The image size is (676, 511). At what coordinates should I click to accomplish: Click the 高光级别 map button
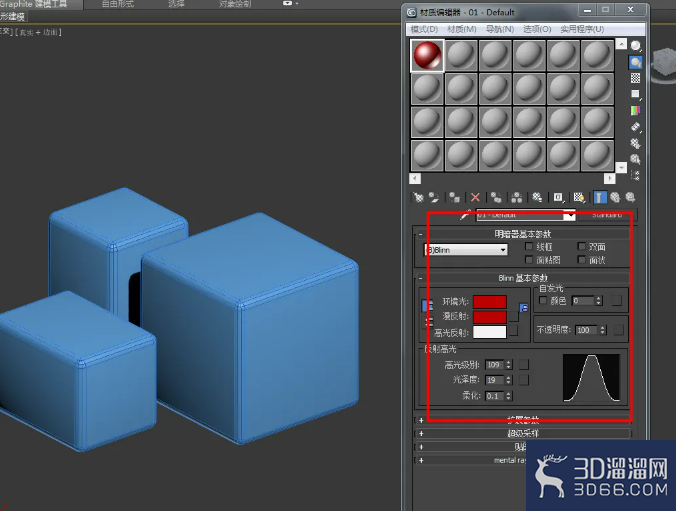click(x=524, y=365)
